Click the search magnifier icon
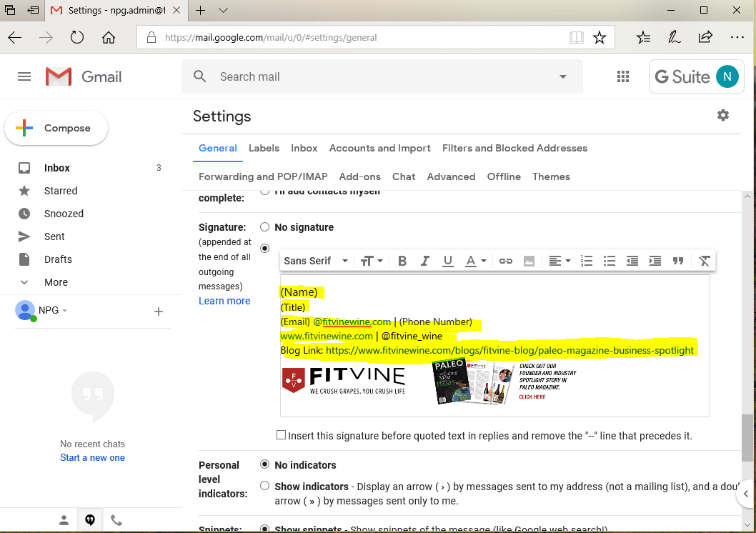 pyautogui.click(x=199, y=76)
